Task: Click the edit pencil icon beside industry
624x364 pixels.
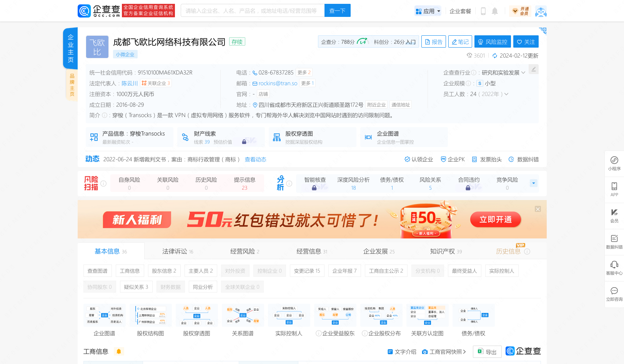Action: (x=533, y=69)
